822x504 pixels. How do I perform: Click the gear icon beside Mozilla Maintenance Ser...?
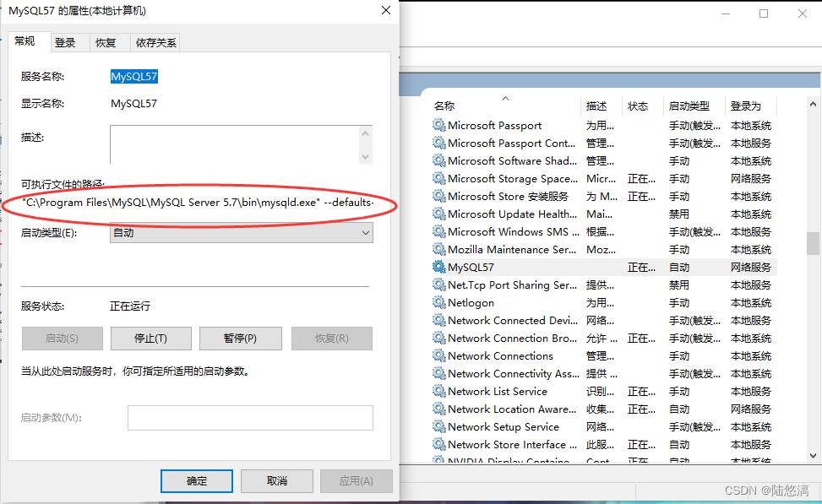click(x=438, y=249)
